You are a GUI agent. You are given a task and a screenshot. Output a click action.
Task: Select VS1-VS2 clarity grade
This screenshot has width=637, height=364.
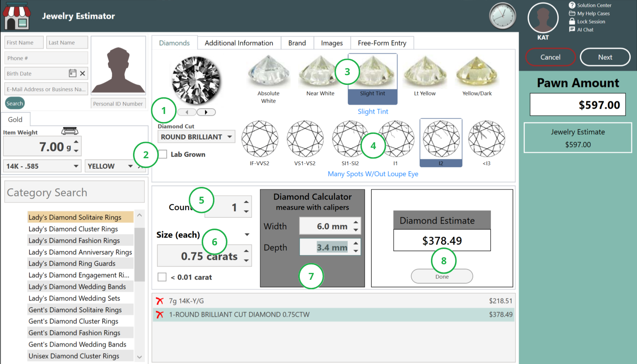pos(305,143)
